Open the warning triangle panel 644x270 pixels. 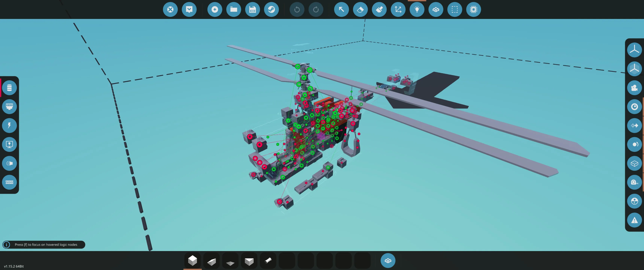click(634, 220)
